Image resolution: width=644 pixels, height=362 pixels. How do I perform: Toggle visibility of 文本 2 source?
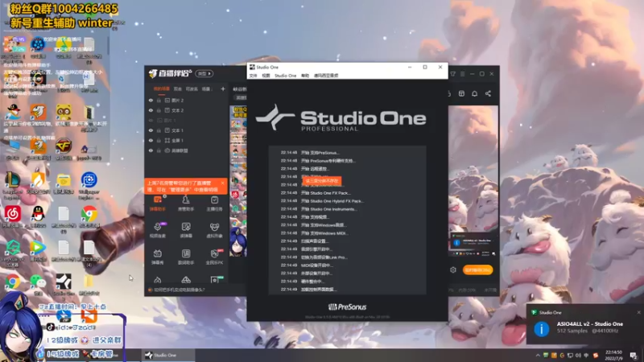click(151, 110)
